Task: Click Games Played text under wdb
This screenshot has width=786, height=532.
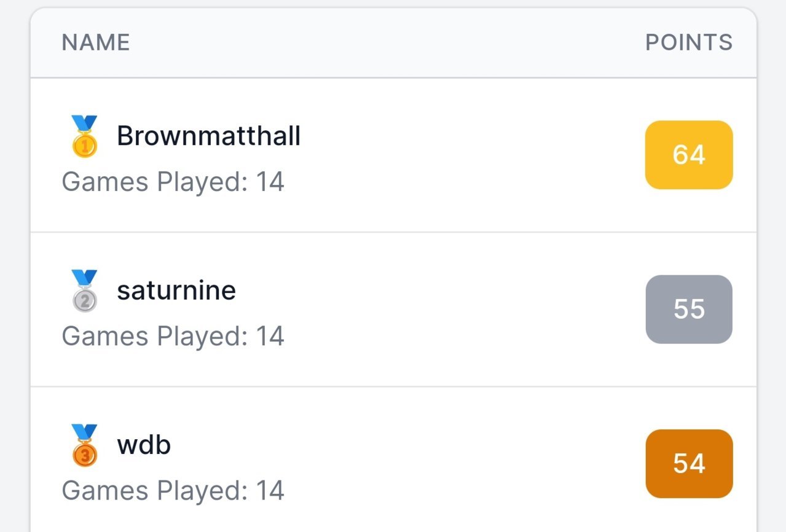Action: tap(173, 491)
